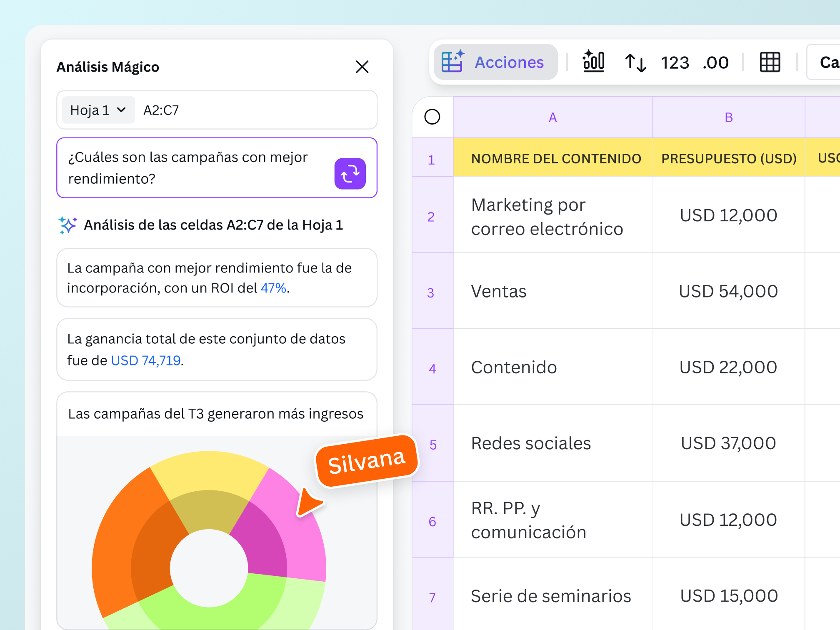Click the USD 54,000 cell
The height and width of the screenshot is (630, 840).
[x=728, y=291]
